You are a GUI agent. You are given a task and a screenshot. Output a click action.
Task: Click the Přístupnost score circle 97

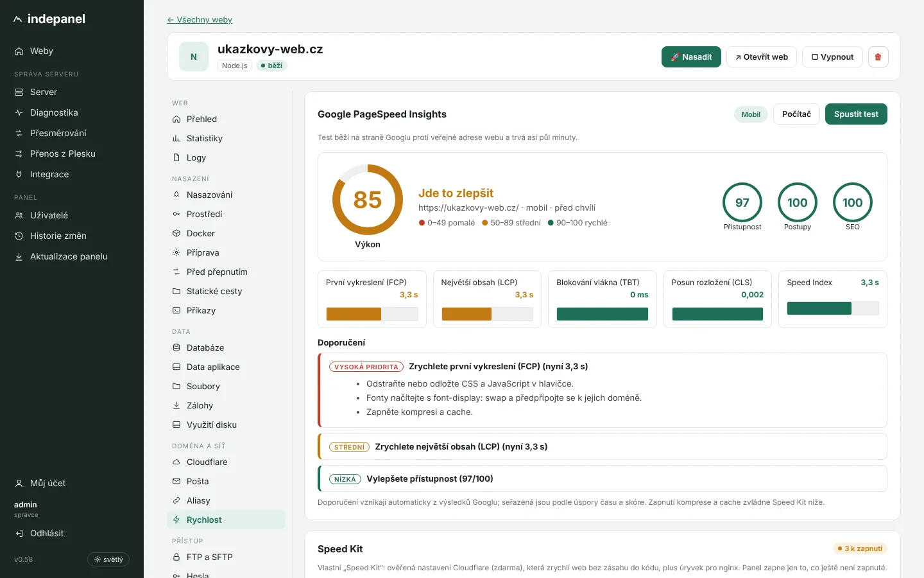click(x=742, y=203)
